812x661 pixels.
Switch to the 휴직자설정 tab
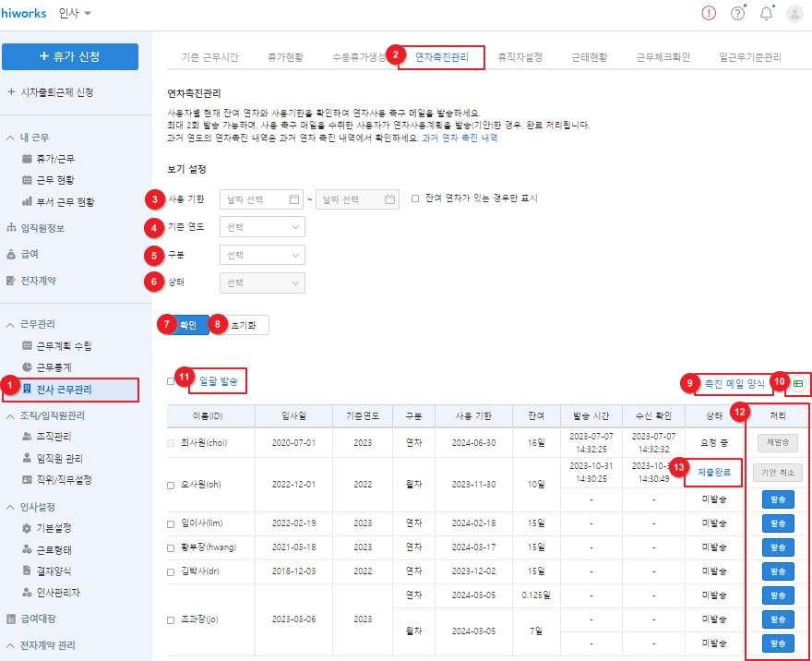pos(519,57)
